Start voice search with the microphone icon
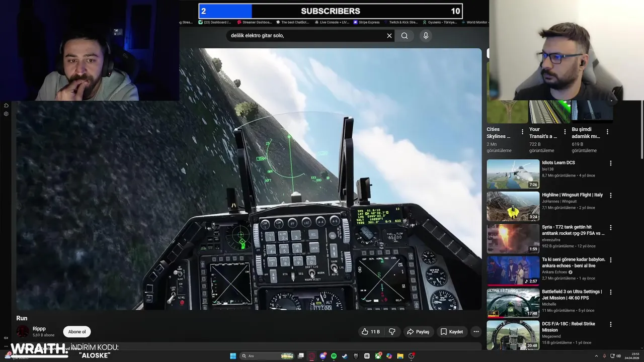The width and height of the screenshot is (644, 362). [426, 36]
